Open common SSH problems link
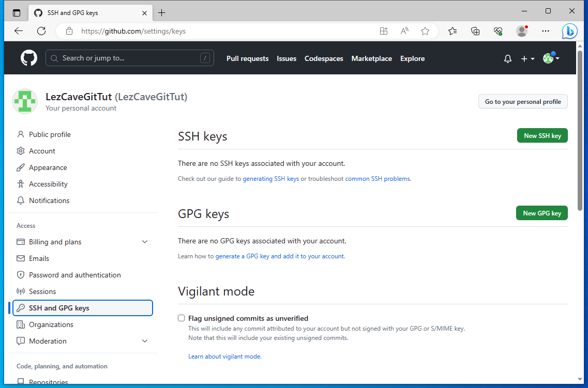The width and height of the screenshot is (588, 388). (x=377, y=179)
